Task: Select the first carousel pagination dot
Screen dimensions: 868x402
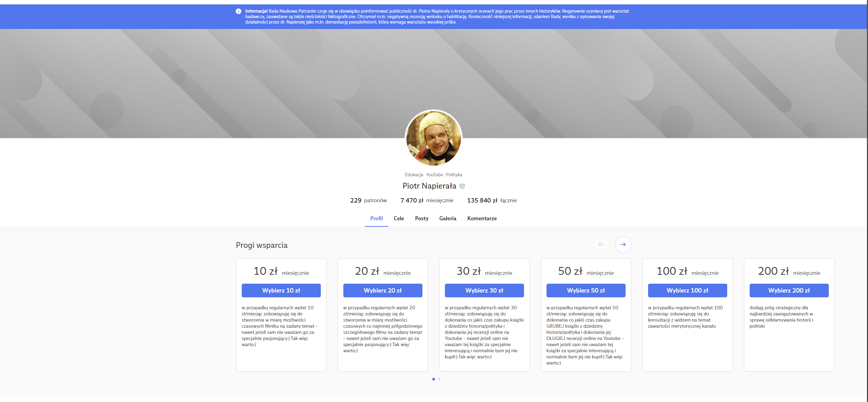Action: click(x=433, y=379)
